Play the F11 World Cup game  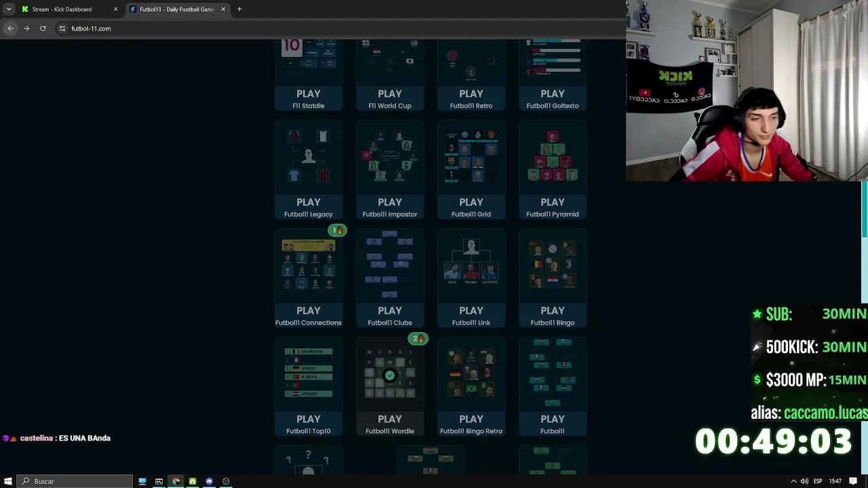pos(390,94)
